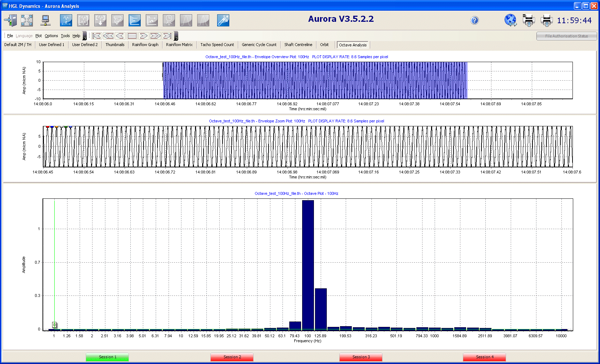The width and height of the screenshot is (600, 364).
Task: Toggle the red Session 4 button
Action: point(484,357)
